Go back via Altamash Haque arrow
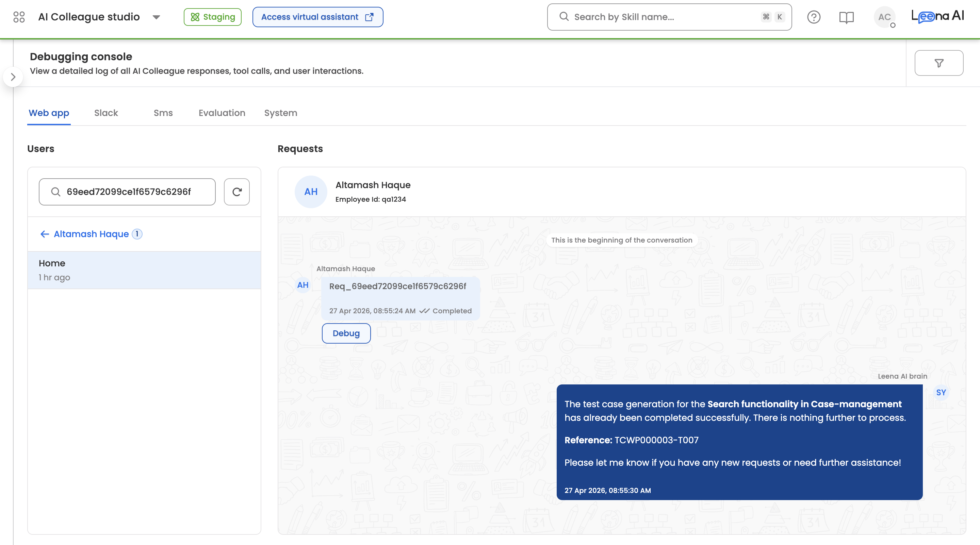 point(45,234)
